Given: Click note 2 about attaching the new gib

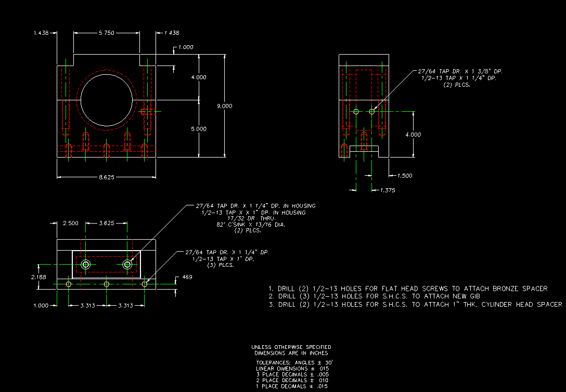Looking at the screenshot, I should (375, 296).
